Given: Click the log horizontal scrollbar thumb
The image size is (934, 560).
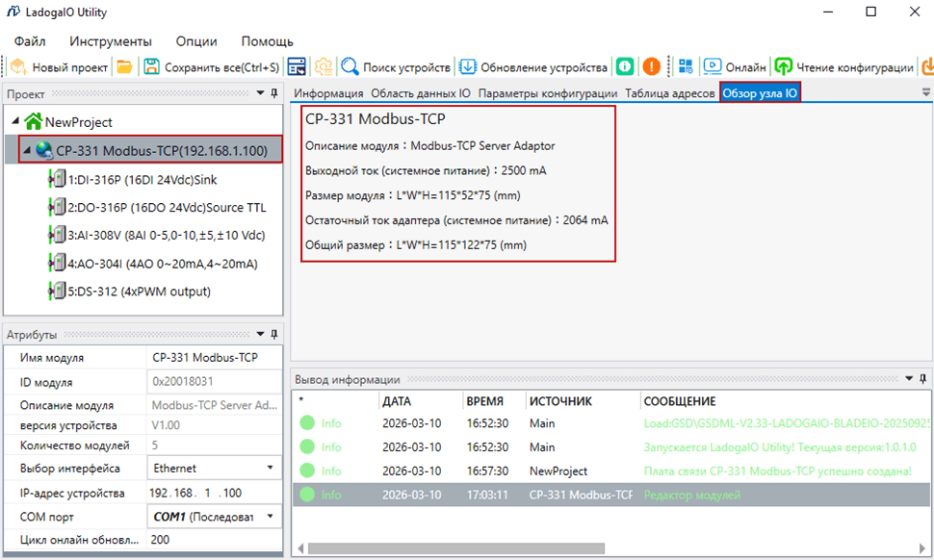Looking at the screenshot, I should point(456,548).
